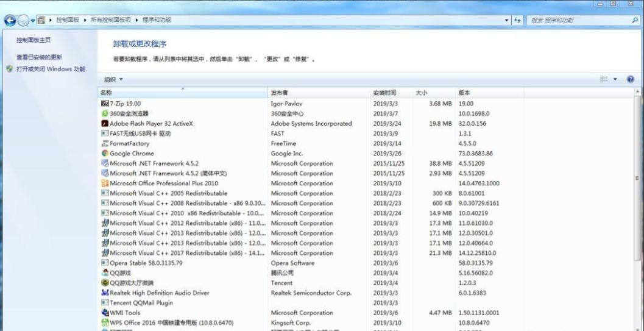Click 程序和功能 breadcrumb segment

157,20
